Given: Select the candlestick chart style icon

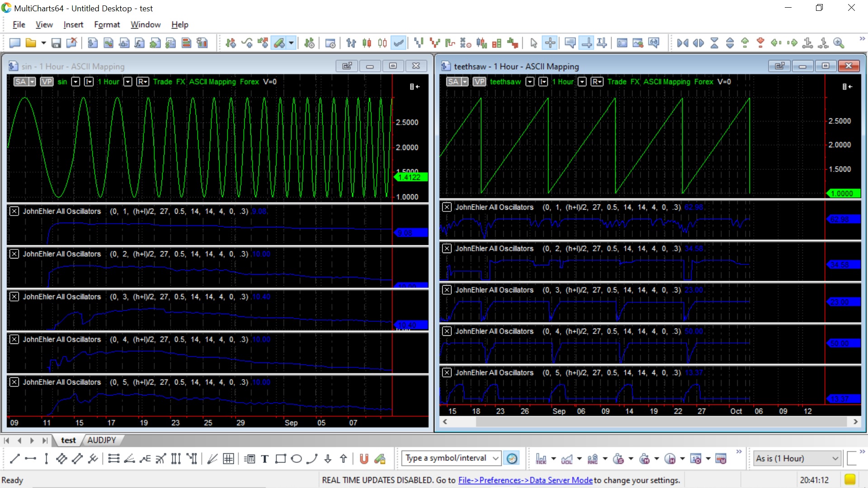Looking at the screenshot, I should 367,43.
